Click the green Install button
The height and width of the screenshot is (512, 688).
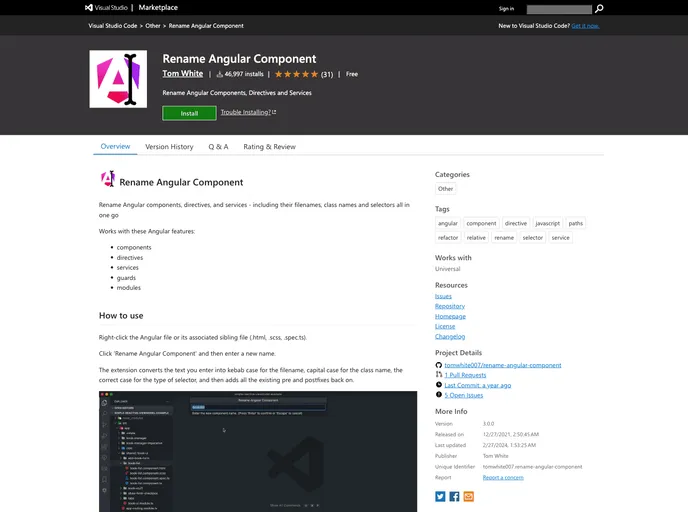189,113
